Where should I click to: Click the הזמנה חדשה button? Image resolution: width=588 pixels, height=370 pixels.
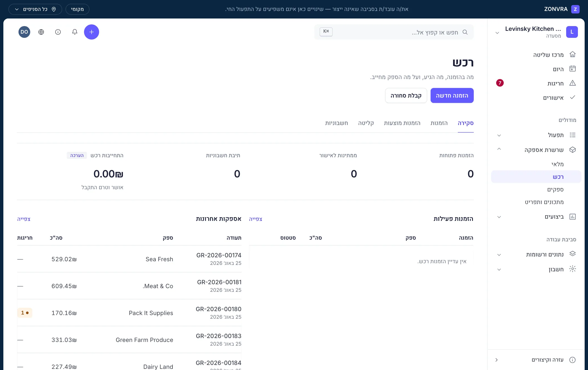click(x=452, y=96)
